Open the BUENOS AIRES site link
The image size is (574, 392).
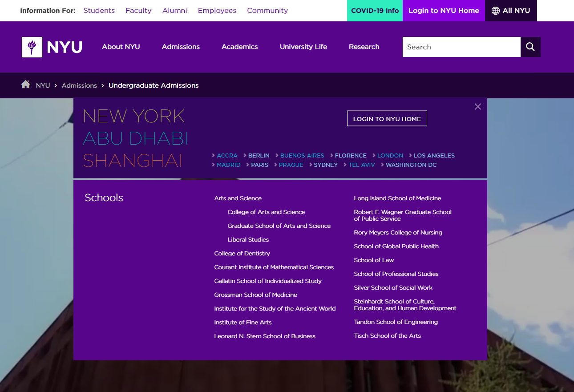point(302,156)
